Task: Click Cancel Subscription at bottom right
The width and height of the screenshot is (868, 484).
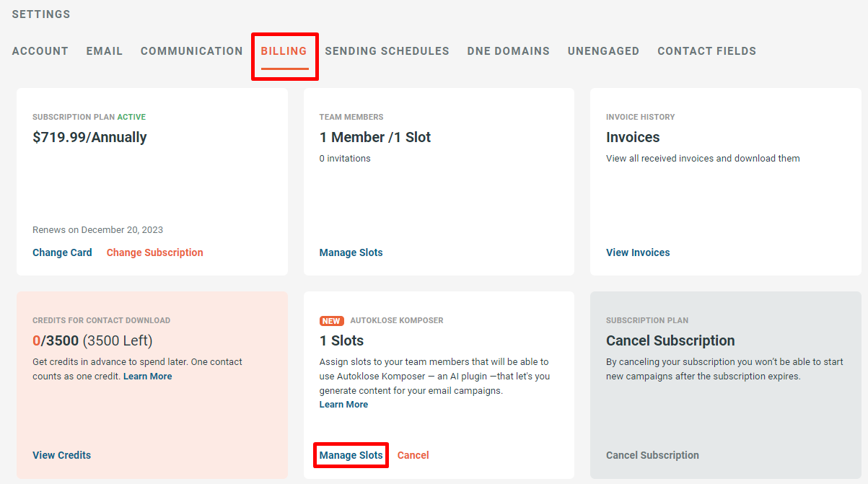Action: click(652, 455)
